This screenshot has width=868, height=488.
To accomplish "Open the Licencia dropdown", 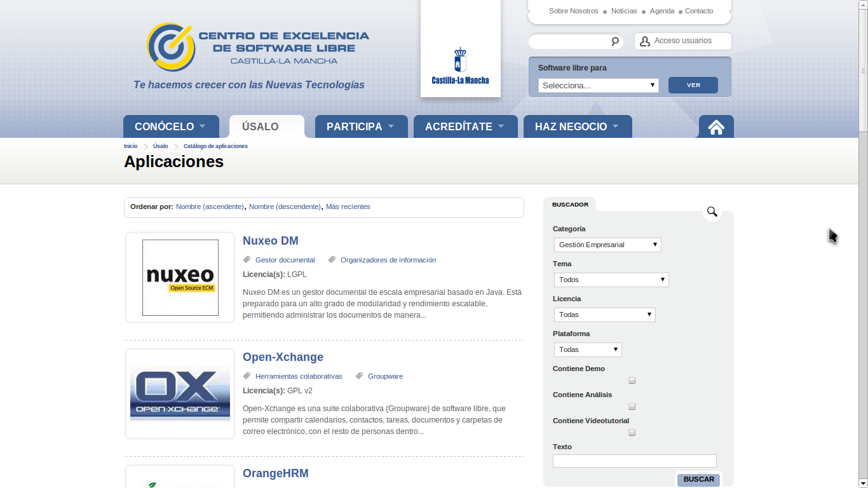I will click(x=605, y=315).
